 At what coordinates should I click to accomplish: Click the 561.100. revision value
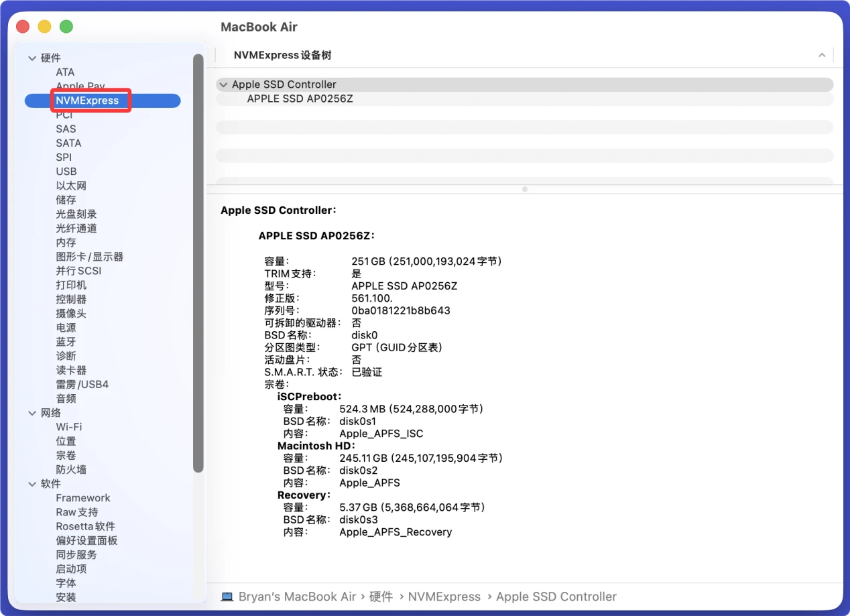372,298
